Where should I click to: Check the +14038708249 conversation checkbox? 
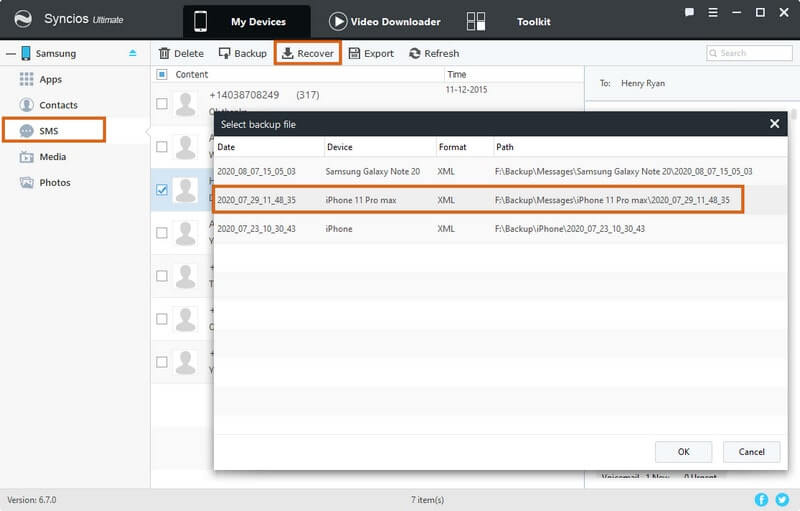click(x=162, y=104)
